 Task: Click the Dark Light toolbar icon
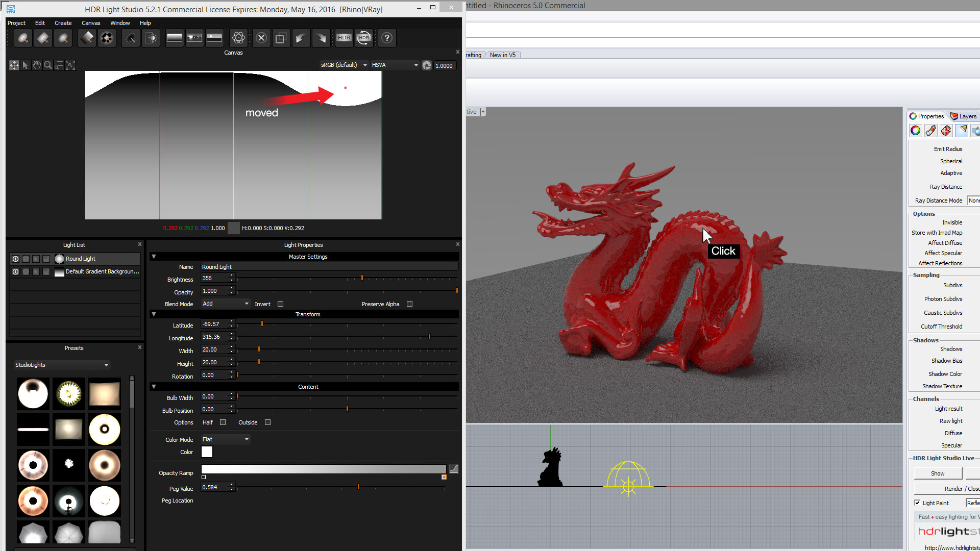click(x=131, y=38)
